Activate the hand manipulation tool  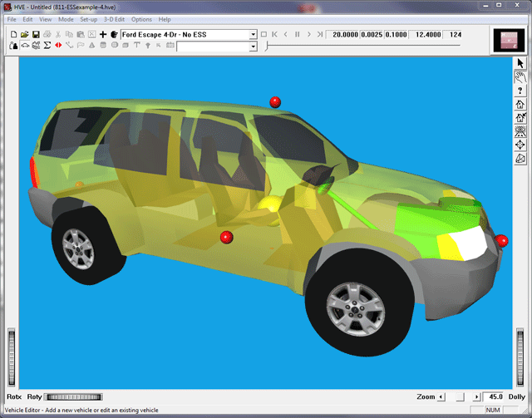pyautogui.click(x=520, y=76)
